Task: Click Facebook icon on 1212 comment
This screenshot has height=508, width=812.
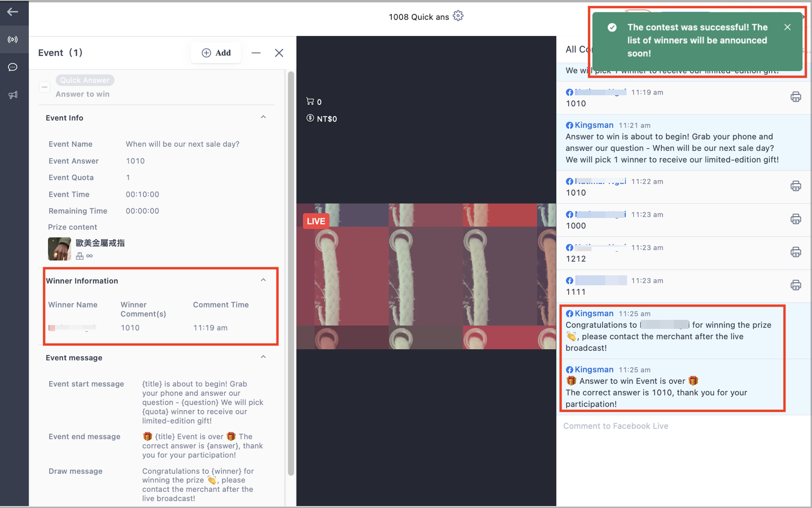Action: [x=570, y=247]
